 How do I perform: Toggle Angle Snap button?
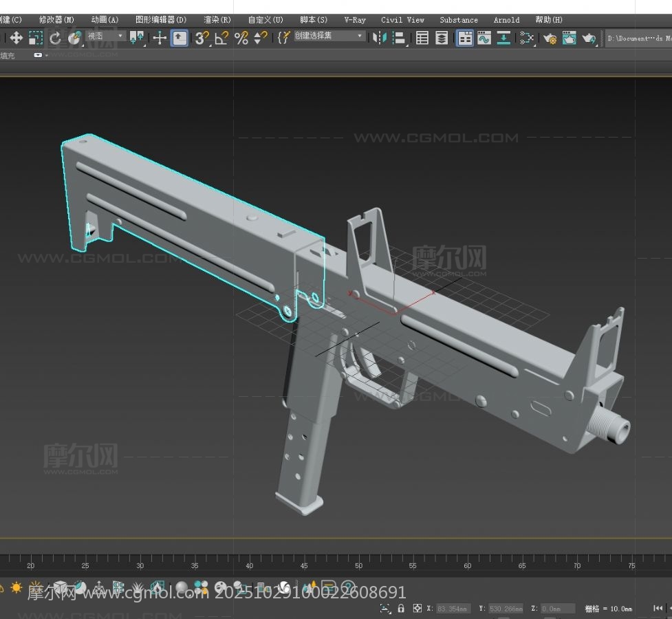pyautogui.click(x=221, y=39)
